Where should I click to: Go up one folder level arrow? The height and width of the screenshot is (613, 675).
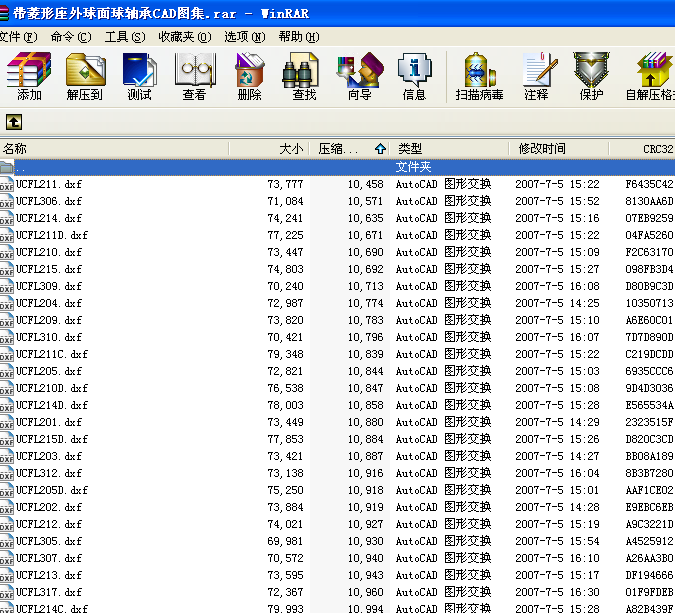point(14,122)
